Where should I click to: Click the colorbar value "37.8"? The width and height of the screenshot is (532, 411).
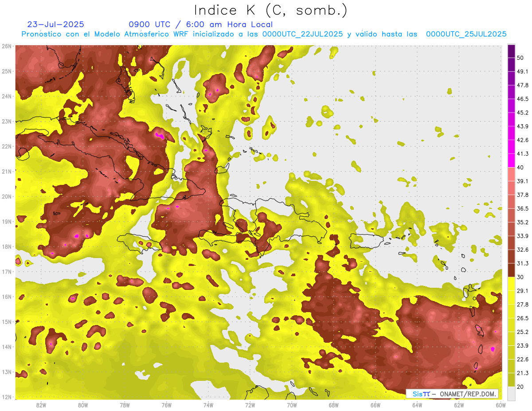(x=522, y=195)
